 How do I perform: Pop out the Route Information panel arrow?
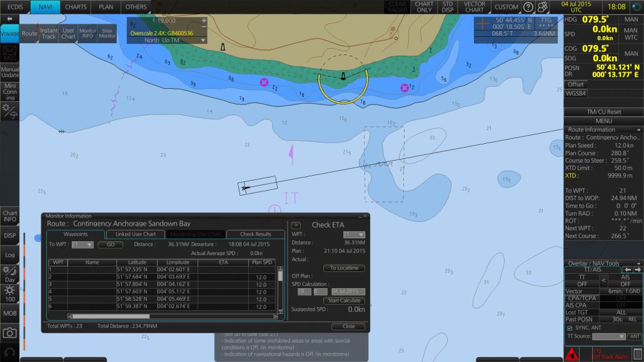pos(638,130)
